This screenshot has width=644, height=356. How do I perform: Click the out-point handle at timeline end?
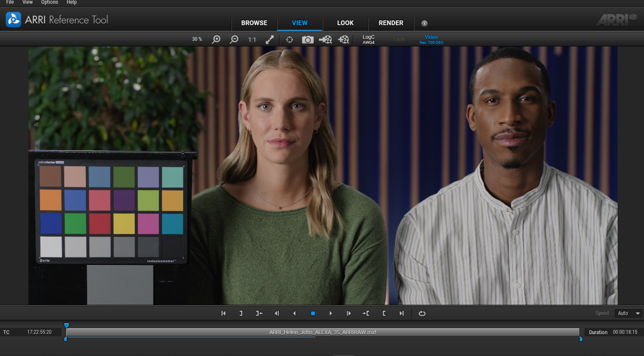coord(581,339)
